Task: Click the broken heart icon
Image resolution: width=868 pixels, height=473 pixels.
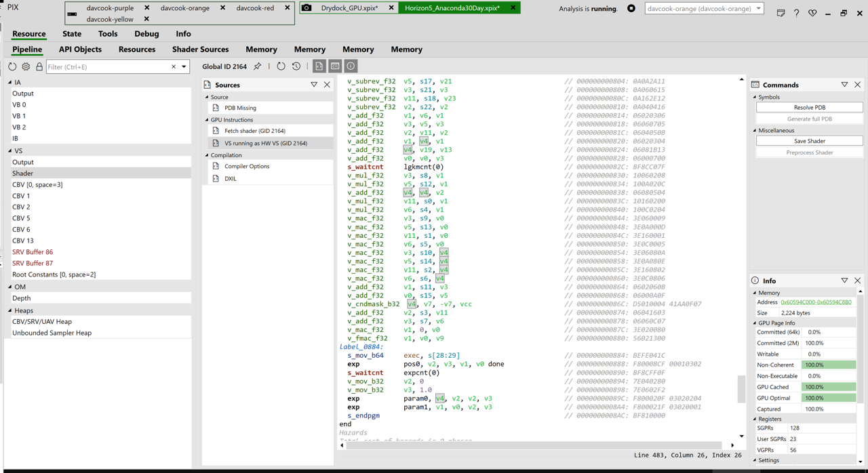Action: click(x=812, y=13)
